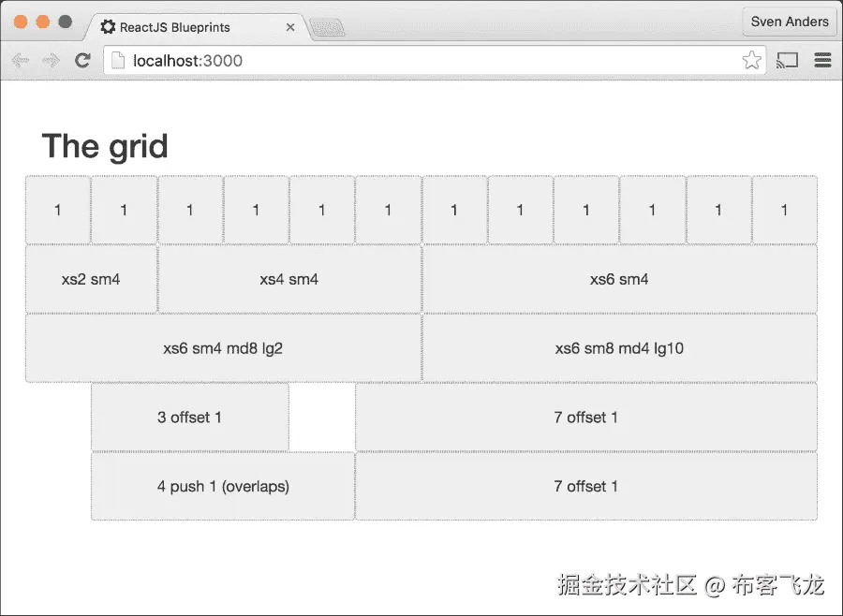Click the ReactJS favicon on the browser tab
This screenshot has height=616, width=843.
[107, 28]
